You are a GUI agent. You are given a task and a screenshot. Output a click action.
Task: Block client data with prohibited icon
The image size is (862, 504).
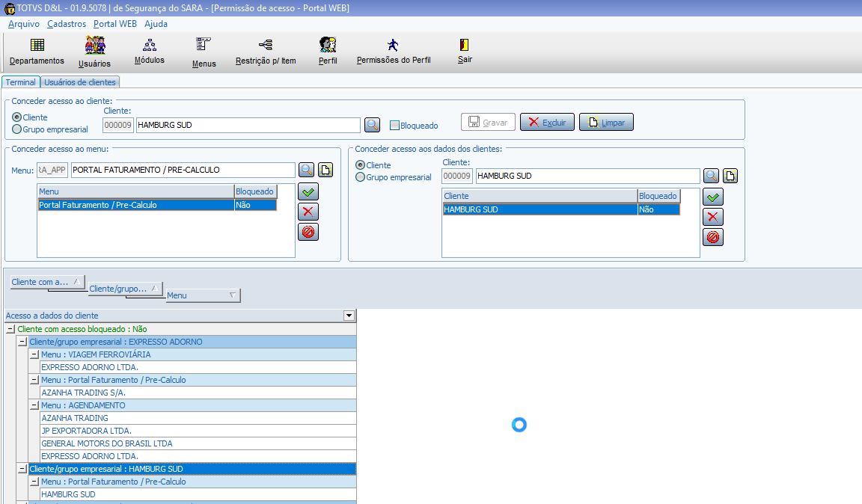pyautogui.click(x=713, y=237)
